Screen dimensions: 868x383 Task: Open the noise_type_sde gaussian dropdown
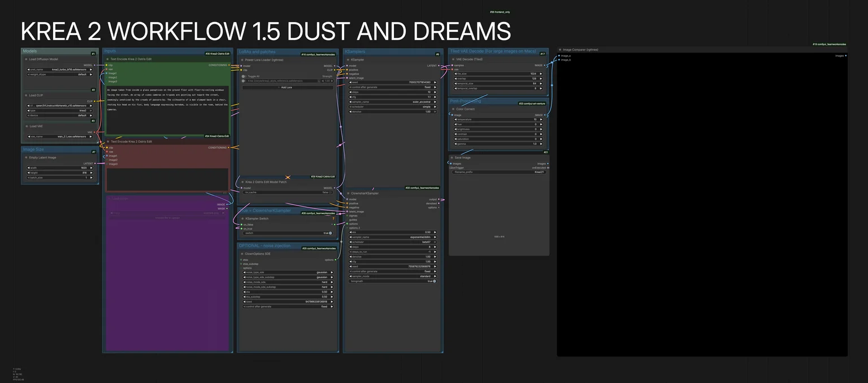(288, 272)
